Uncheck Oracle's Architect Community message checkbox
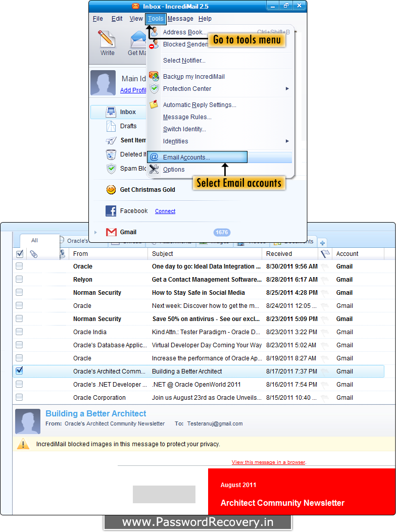 click(19, 370)
